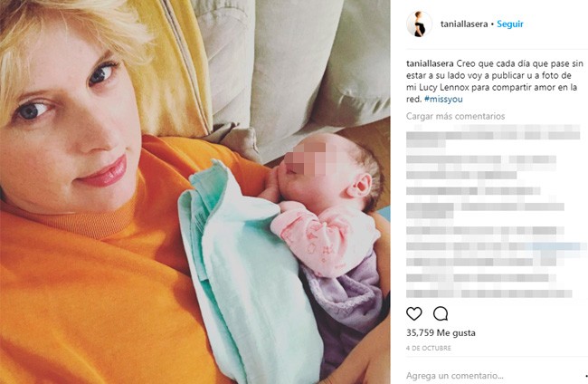The image size is (588, 384).
Task: Open taniallasera username in the header
Action: (464, 24)
